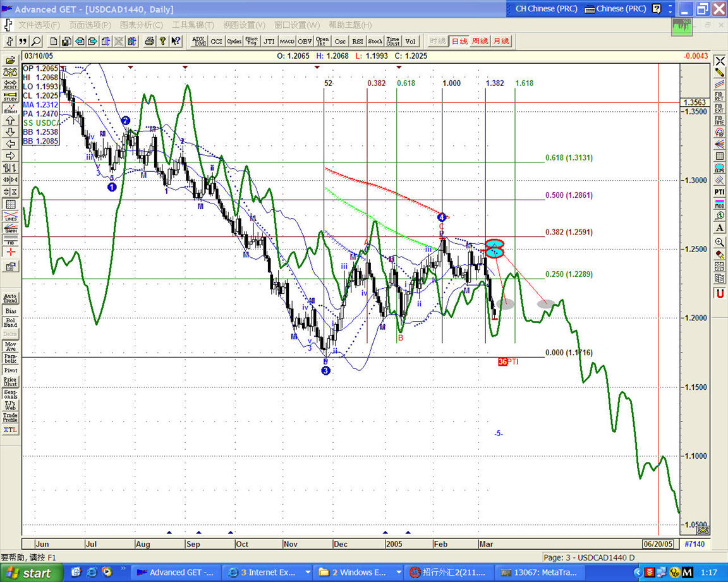728x582 pixels.
Task: Select the FIB RET retracement tool
Action: pyautogui.click(x=719, y=97)
